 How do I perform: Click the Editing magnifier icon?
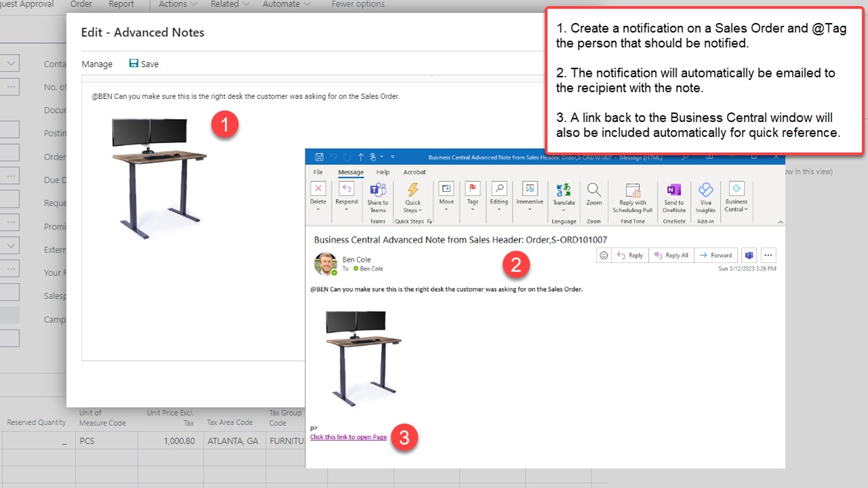coord(498,188)
